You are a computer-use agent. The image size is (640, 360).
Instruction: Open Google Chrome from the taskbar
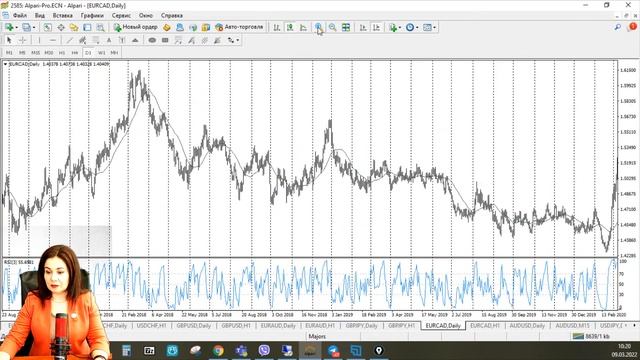[218, 350]
